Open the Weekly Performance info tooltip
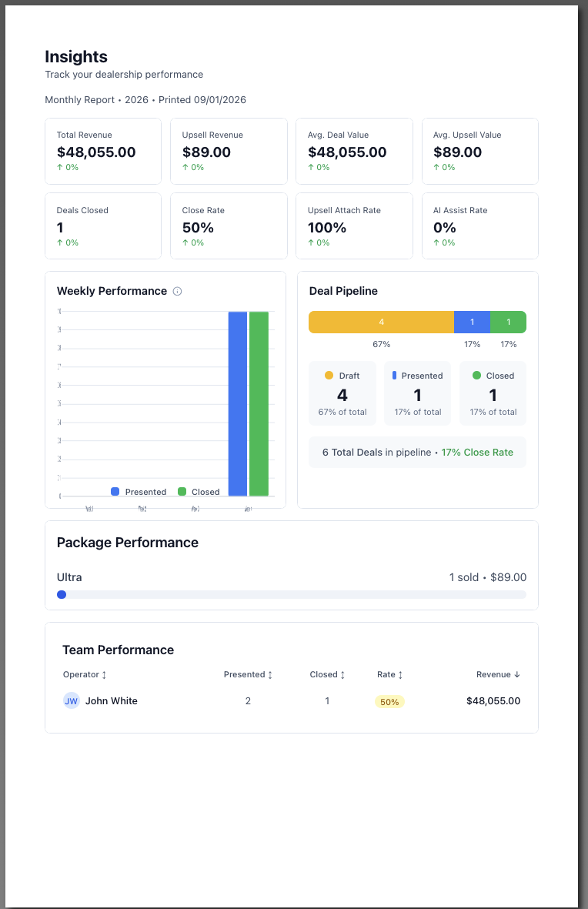588x909 pixels. point(176,291)
